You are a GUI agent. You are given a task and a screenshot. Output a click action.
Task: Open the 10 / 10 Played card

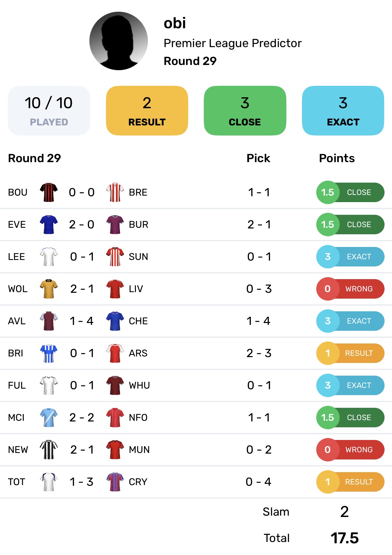[x=49, y=110]
